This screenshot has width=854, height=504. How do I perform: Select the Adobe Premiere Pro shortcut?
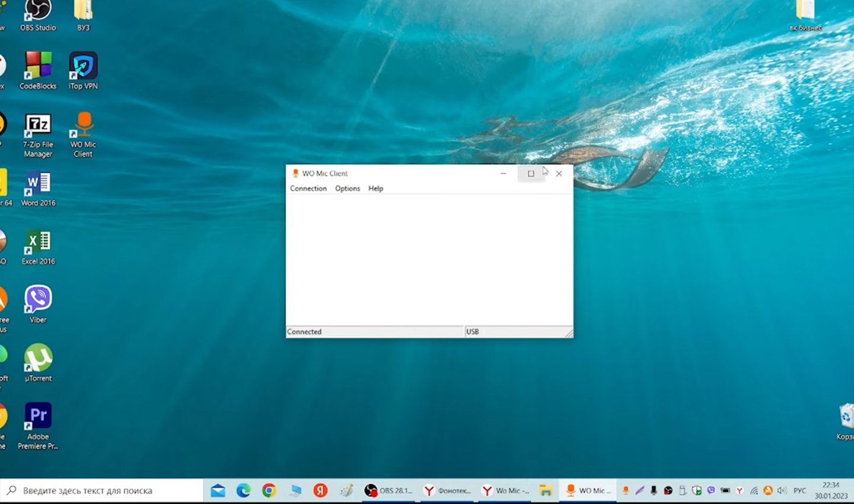[38, 426]
